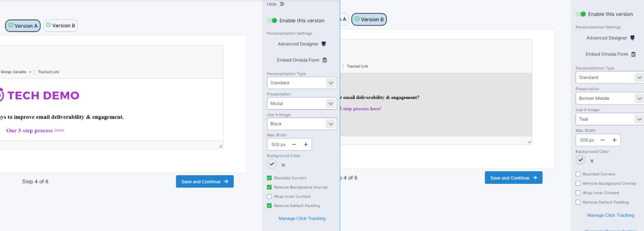Uncheck the checked Rounded Corners checkbox
The height and width of the screenshot is (231, 644).
coord(269,178)
